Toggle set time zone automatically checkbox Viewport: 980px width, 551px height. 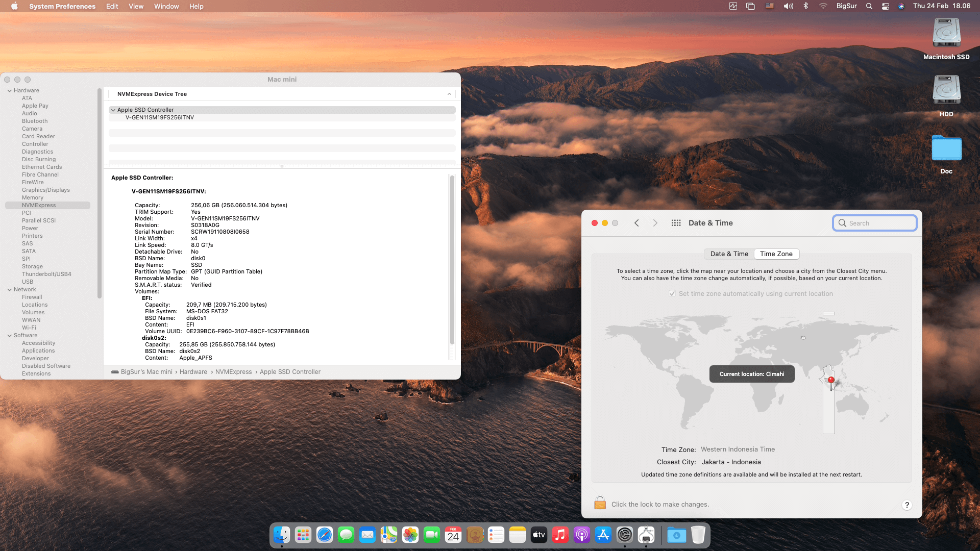[672, 293]
